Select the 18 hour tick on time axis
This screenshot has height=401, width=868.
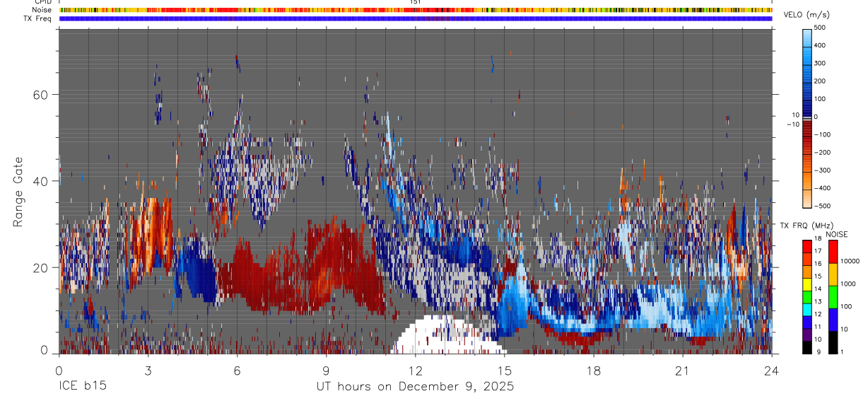click(594, 371)
